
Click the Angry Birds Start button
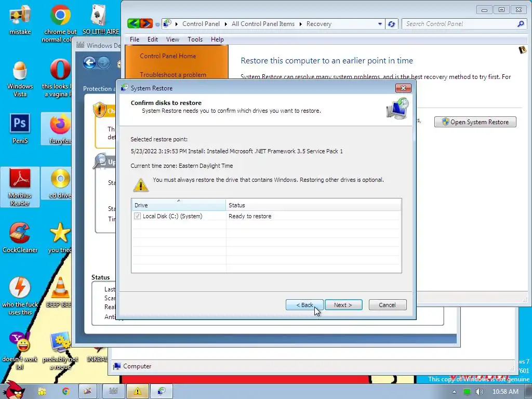click(x=13, y=390)
